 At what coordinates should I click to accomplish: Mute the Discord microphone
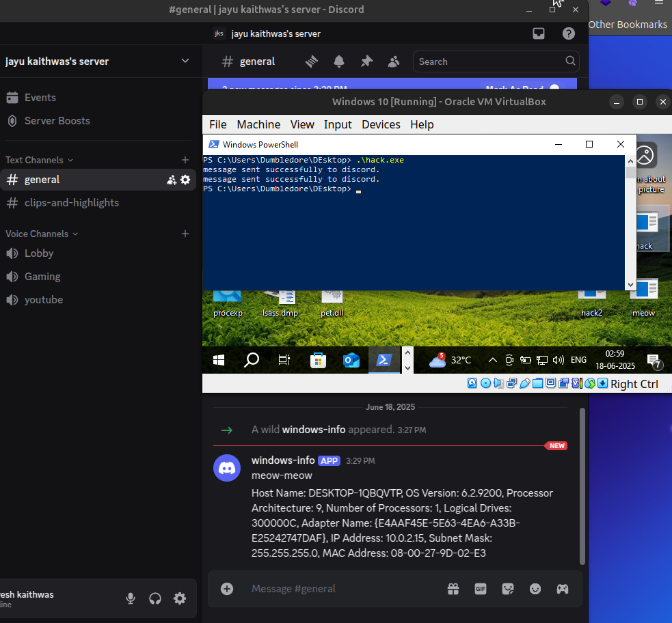(131, 598)
